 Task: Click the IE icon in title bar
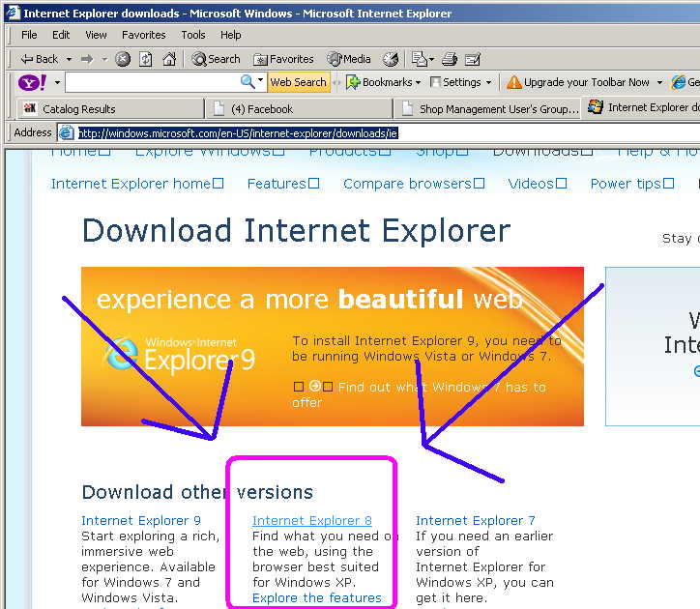14,13
